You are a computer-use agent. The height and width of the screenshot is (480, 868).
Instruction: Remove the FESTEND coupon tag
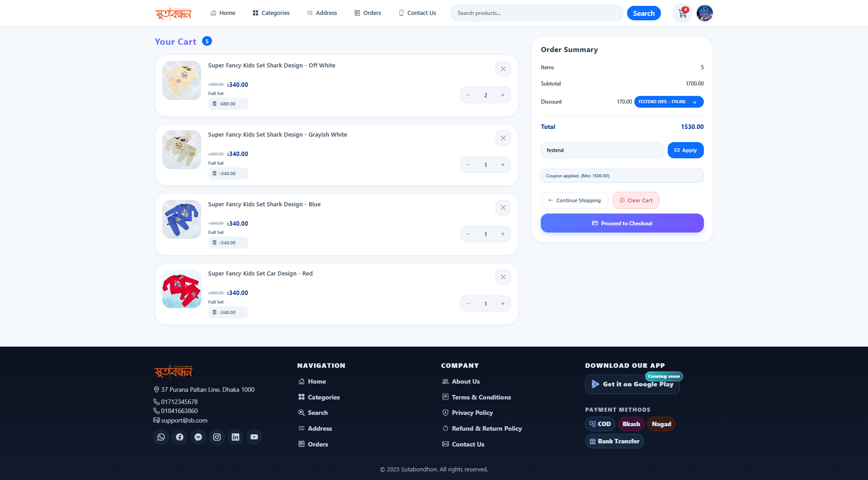coord(695,102)
